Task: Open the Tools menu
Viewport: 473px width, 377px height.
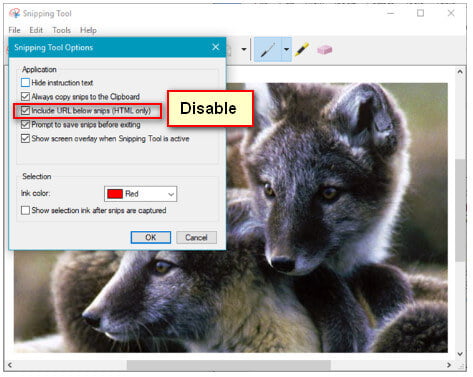Action: pos(62,30)
